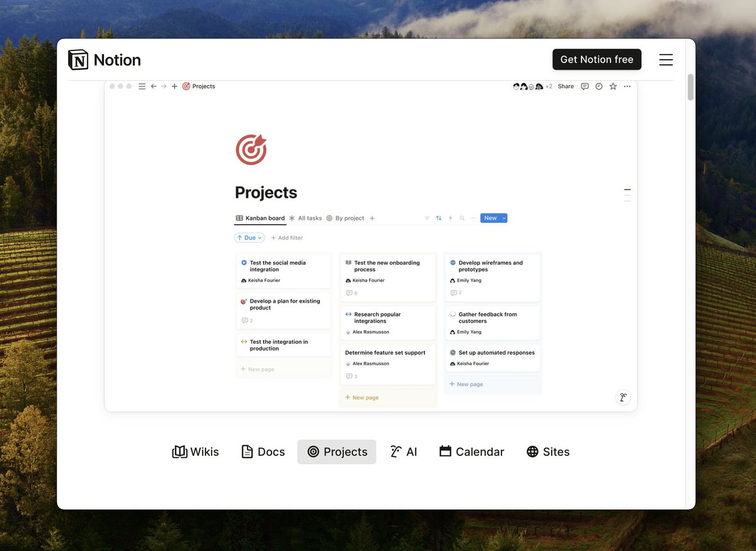The height and width of the screenshot is (551, 756).
Task: Click the browser window vertical scrollbar
Action: tap(690, 88)
